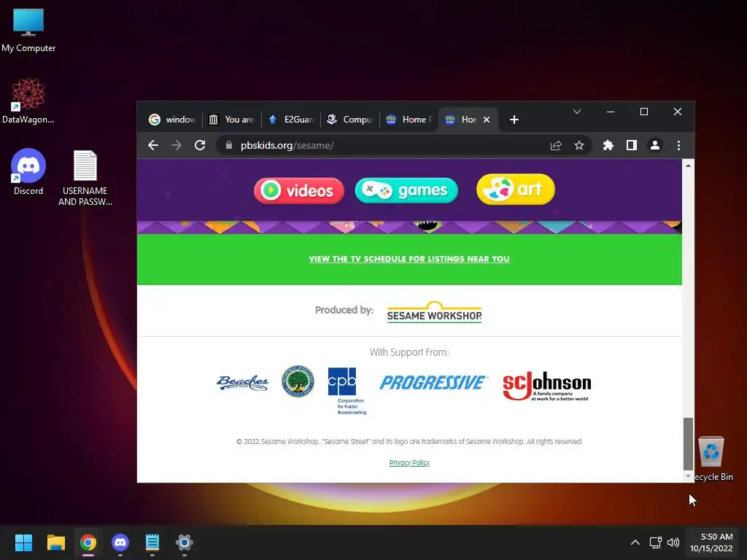Viewport: 747px width, 560px height.
Task: Open the Chrome extensions puzzle icon
Action: pyautogui.click(x=608, y=145)
